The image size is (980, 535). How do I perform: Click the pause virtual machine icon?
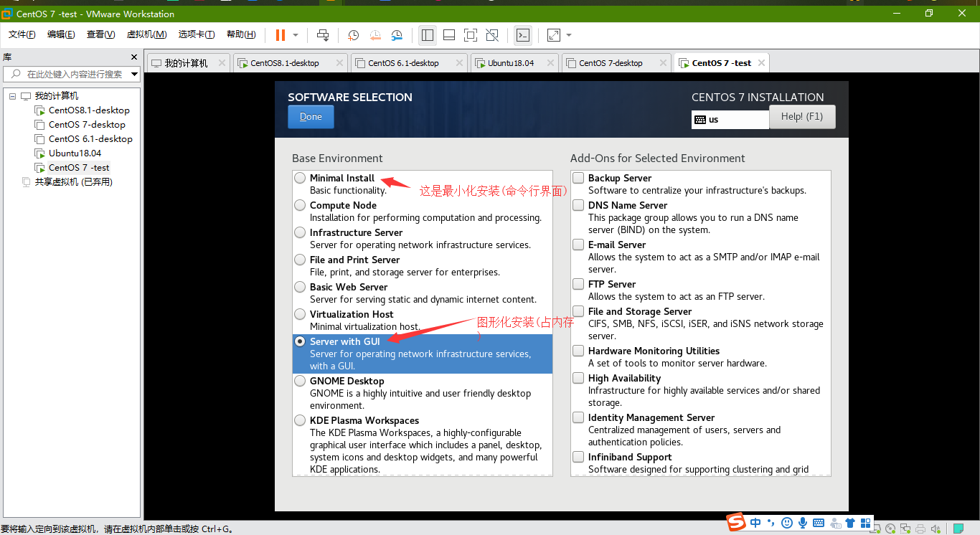click(280, 34)
